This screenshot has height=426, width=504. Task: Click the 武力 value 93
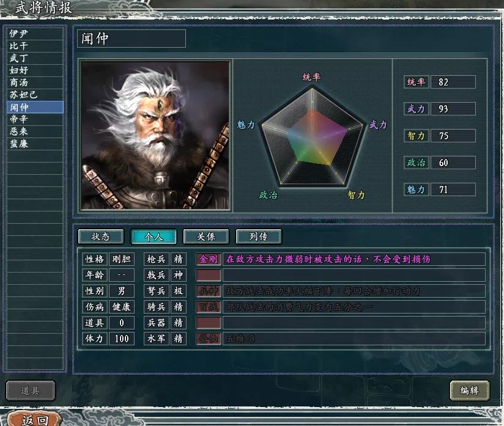coord(453,109)
